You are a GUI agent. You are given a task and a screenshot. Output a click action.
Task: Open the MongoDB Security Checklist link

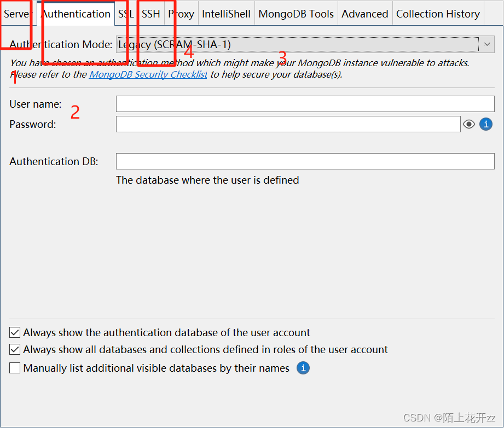coord(148,74)
